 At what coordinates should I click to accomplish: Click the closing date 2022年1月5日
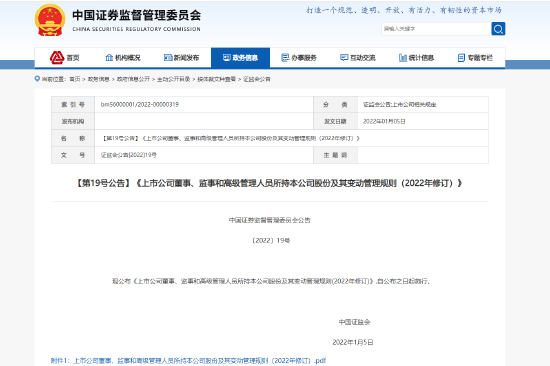click(x=353, y=342)
